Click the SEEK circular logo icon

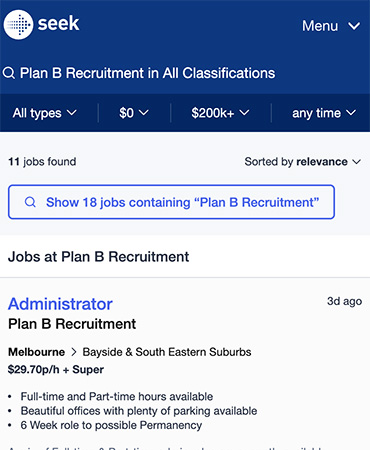click(18, 24)
